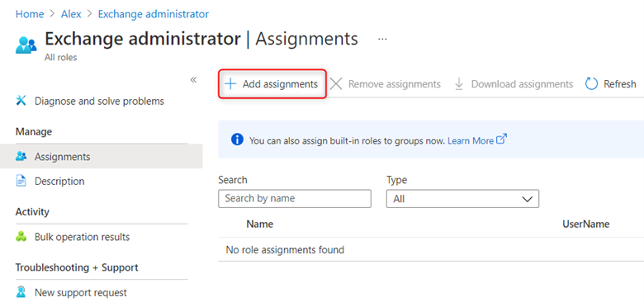Click Remove assignments in the toolbar
Screen dimensions: 644x307
click(x=395, y=84)
